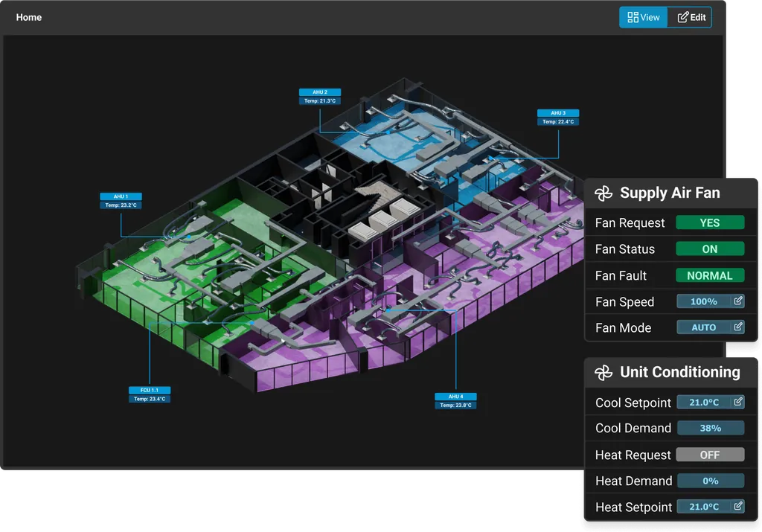The image size is (762, 532).
Task: Switch to Edit mode
Action: tap(690, 18)
